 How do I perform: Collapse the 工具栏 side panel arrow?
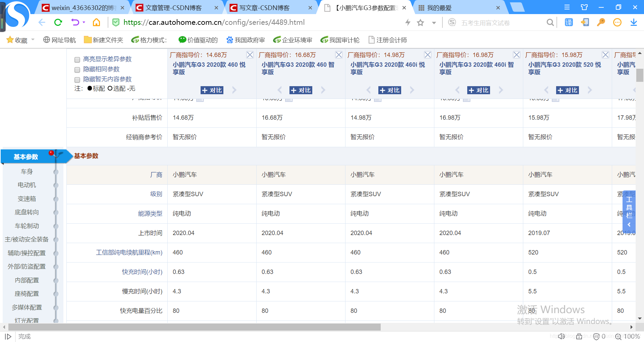click(629, 225)
